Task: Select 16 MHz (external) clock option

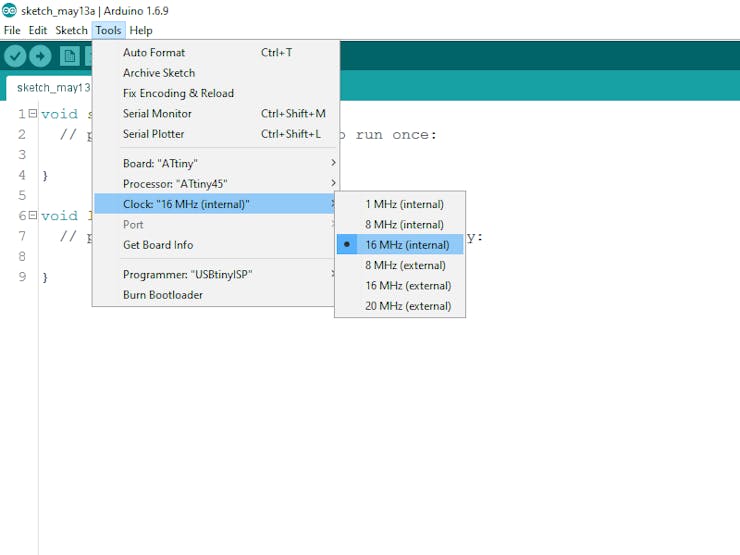Action: coord(400,285)
